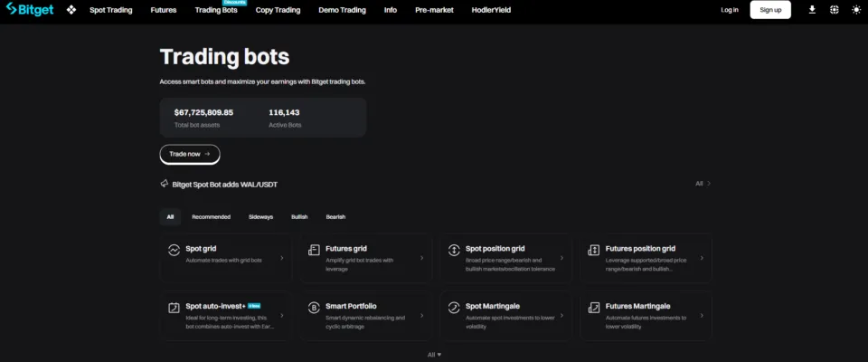Click the Futures Martingale title text
Image resolution: width=868 pixels, height=362 pixels.
click(x=637, y=307)
